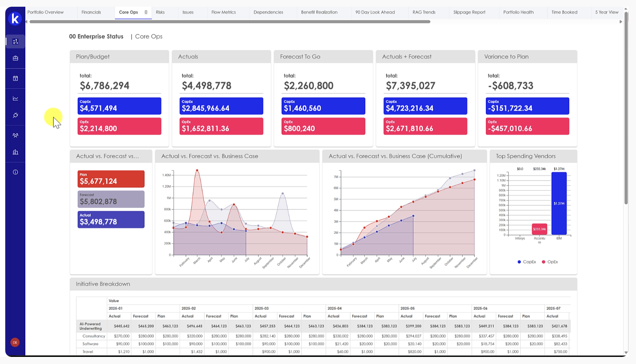Click the plug integrations sidebar icon

pos(15,116)
